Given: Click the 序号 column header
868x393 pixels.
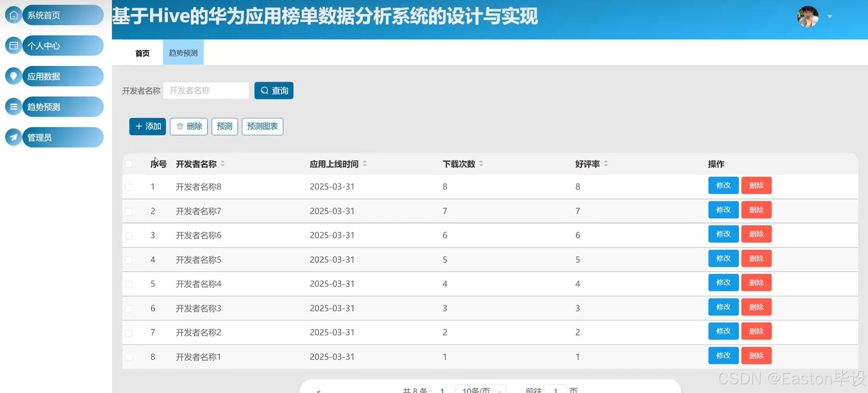Looking at the screenshot, I should tap(158, 164).
